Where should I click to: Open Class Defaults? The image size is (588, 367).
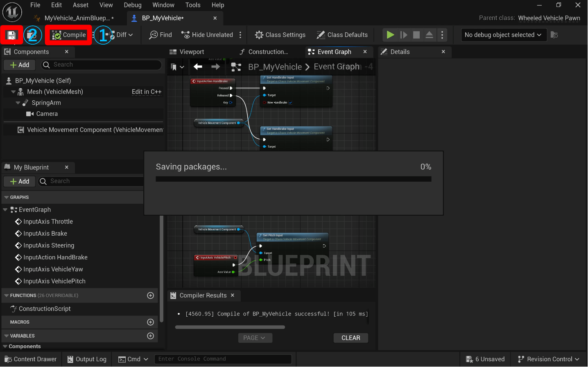(342, 35)
